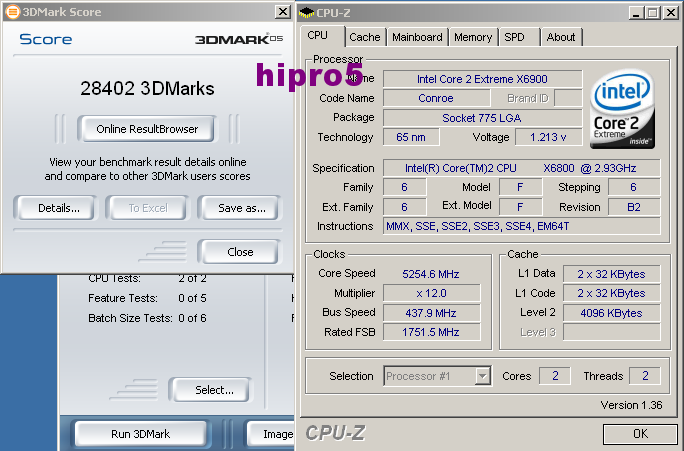Click the L1 Data value 2 x 32 KBytes
The height and width of the screenshot is (451, 684).
(611, 274)
